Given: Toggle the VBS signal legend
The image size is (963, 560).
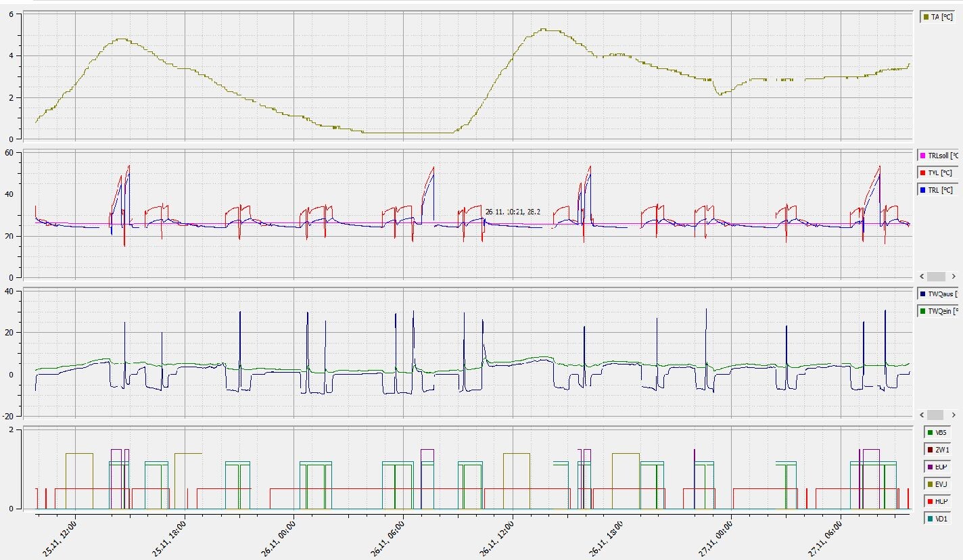Looking at the screenshot, I should [x=937, y=432].
